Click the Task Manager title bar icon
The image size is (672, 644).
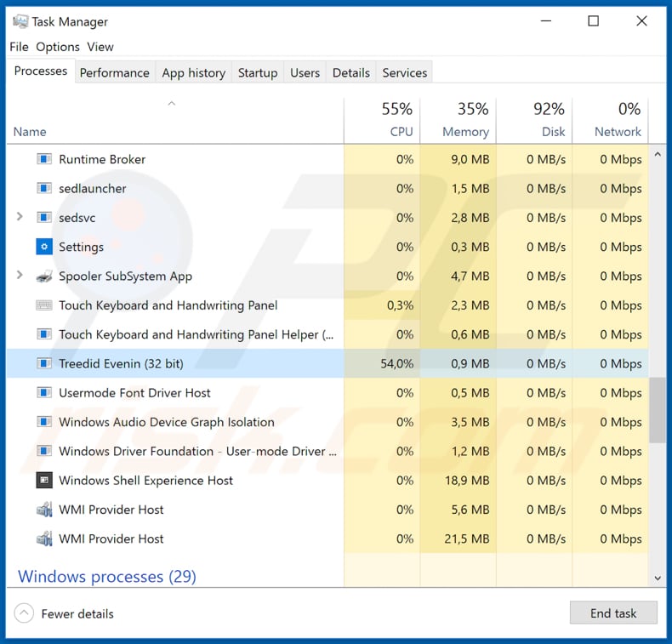click(x=20, y=21)
